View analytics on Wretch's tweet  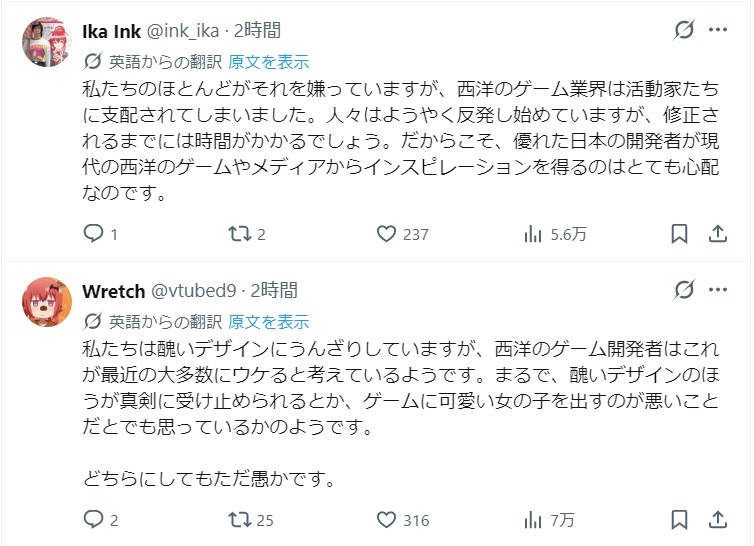(533, 520)
